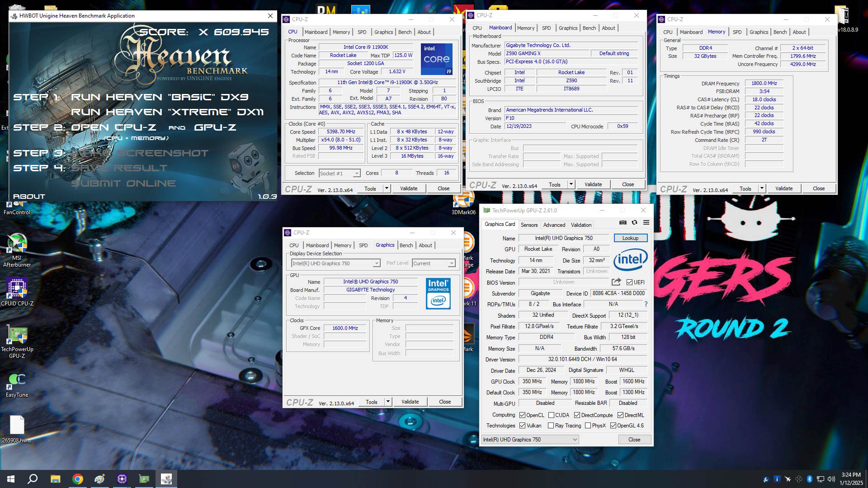Toggle the OpenCL checkbox
Screen dimensions: 868x488
click(x=522, y=415)
